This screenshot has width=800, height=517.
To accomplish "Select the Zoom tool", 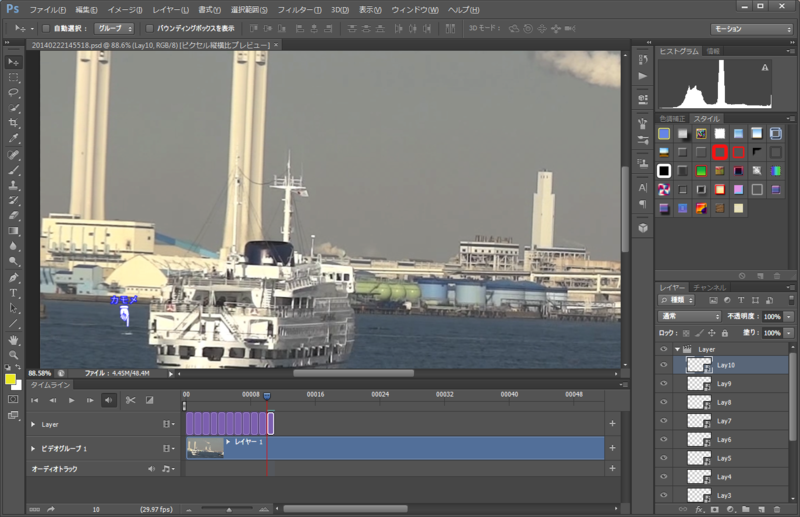I will click(13, 355).
